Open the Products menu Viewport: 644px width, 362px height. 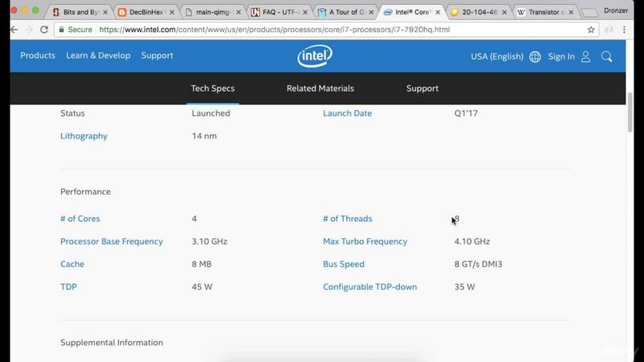[x=38, y=56]
